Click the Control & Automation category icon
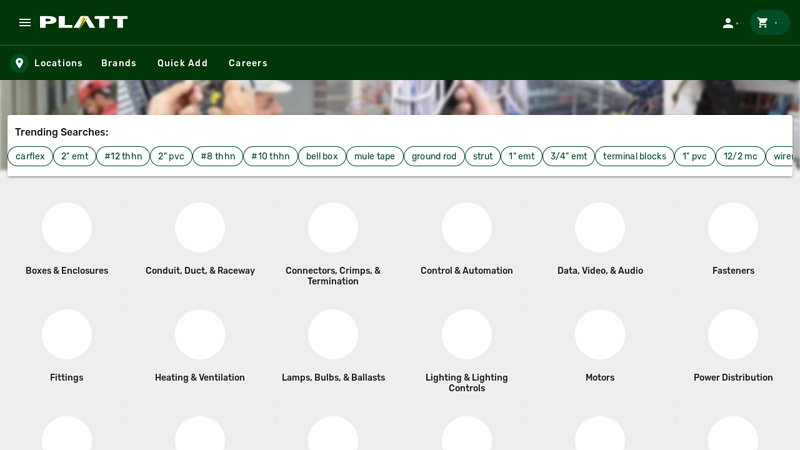The width and height of the screenshot is (800, 450). tap(467, 228)
